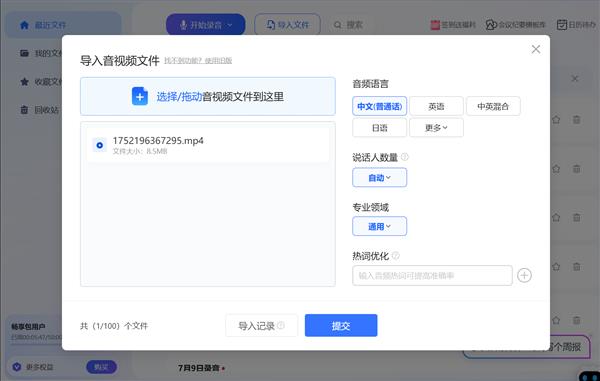Select 中英混合 audio language

pyautogui.click(x=493, y=106)
